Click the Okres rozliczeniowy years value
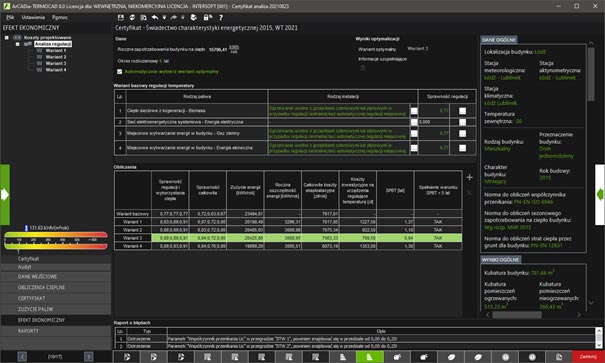 click(x=161, y=61)
